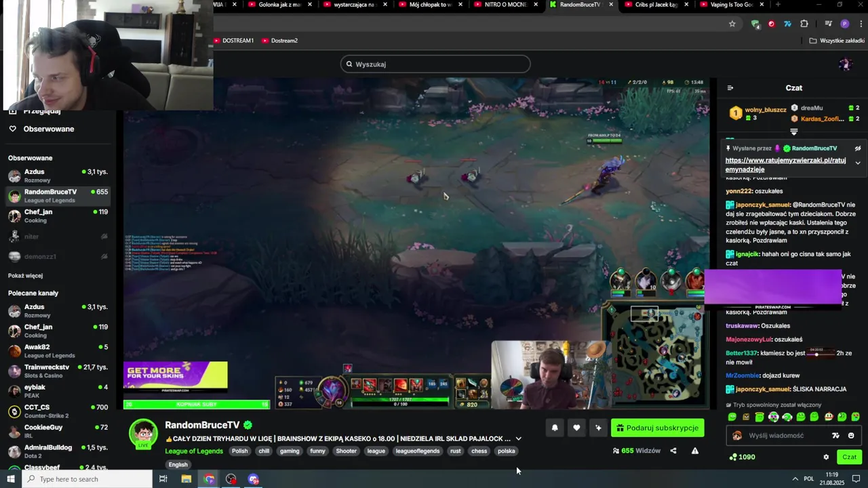This screenshot has height=488, width=868.
Task: Click the Chrome icon on taskbar
Action: (209, 479)
